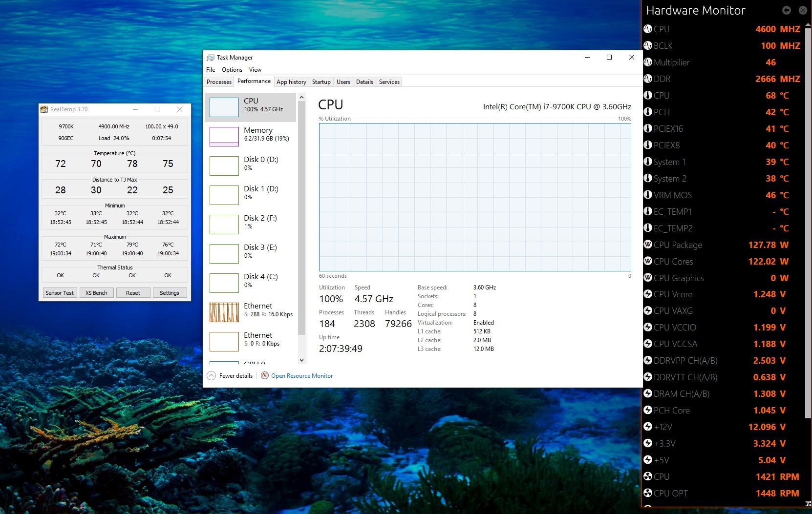
Task: Click the PCH Core voltage icon
Action: [648, 411]
